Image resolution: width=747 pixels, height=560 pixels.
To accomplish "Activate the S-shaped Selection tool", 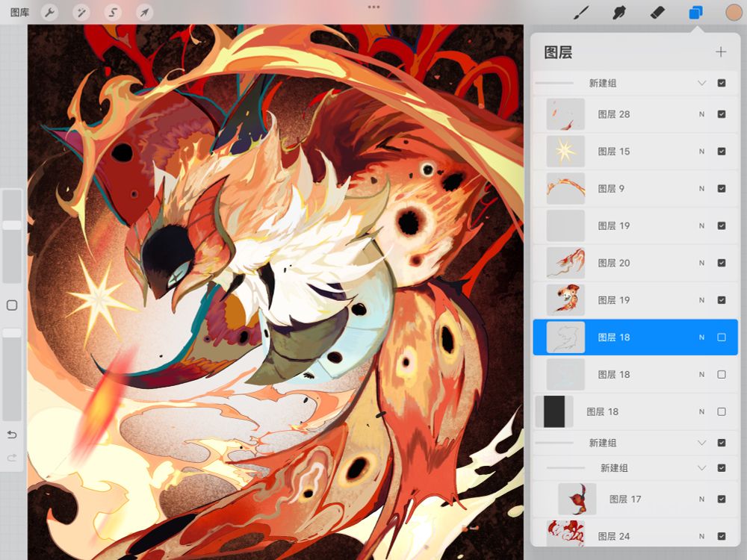I will 113,13.
